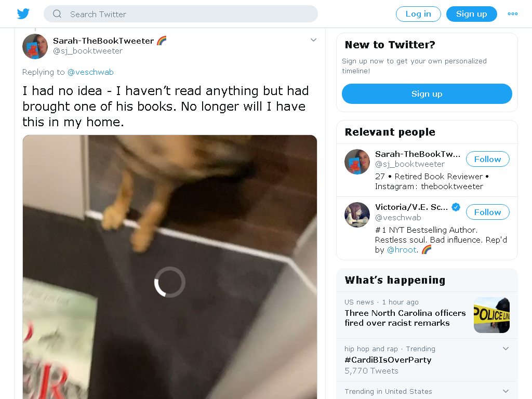Follow @veschwab

(487, 212)
